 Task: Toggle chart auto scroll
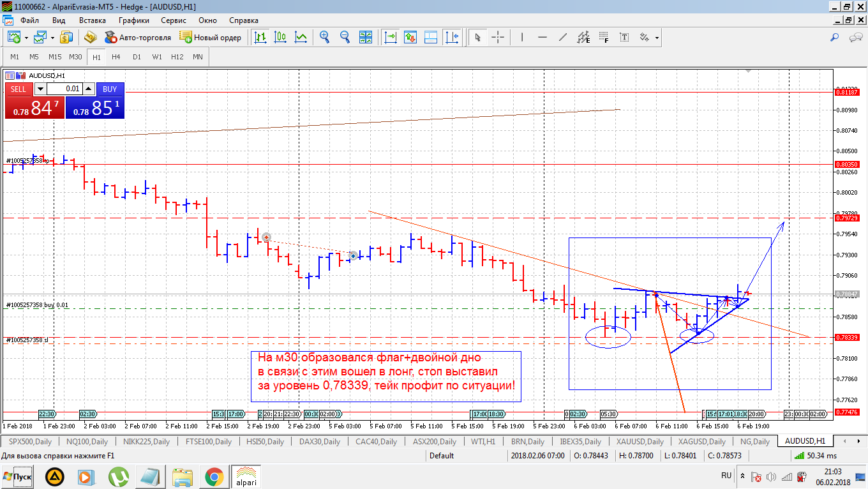(390, 37)
